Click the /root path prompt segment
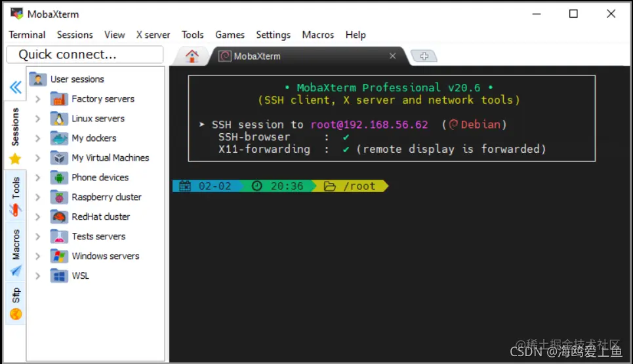 pos(351,186)
